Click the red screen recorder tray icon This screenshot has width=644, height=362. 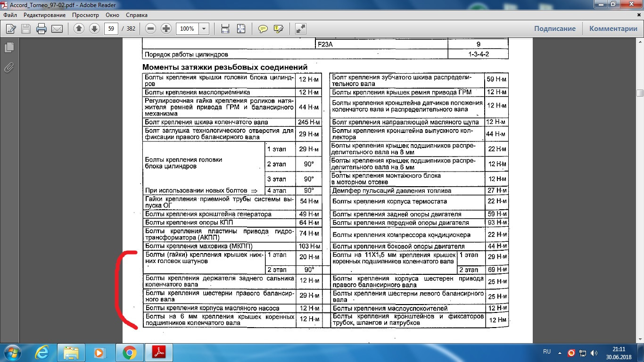pyautogui.click(x=571, y=352)
